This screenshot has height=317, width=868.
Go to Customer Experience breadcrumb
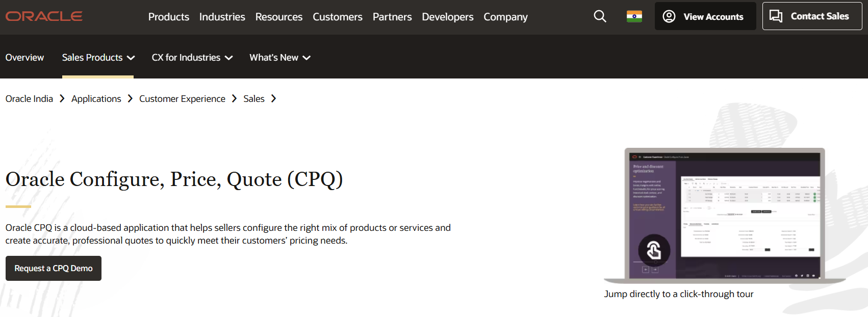click(182, 98)
